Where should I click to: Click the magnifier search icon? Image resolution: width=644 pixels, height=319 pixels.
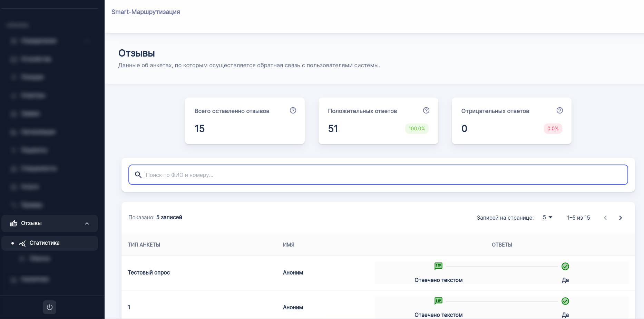click(138, 175)
